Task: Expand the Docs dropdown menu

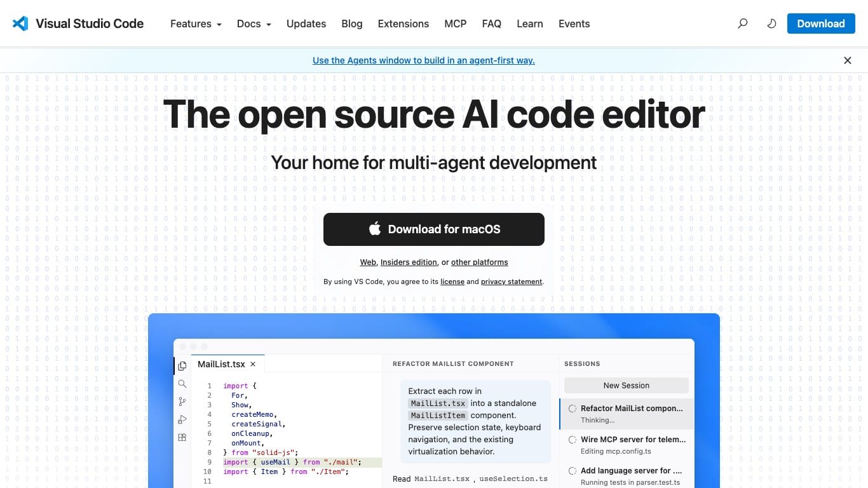Action: (x=254, y=24)
